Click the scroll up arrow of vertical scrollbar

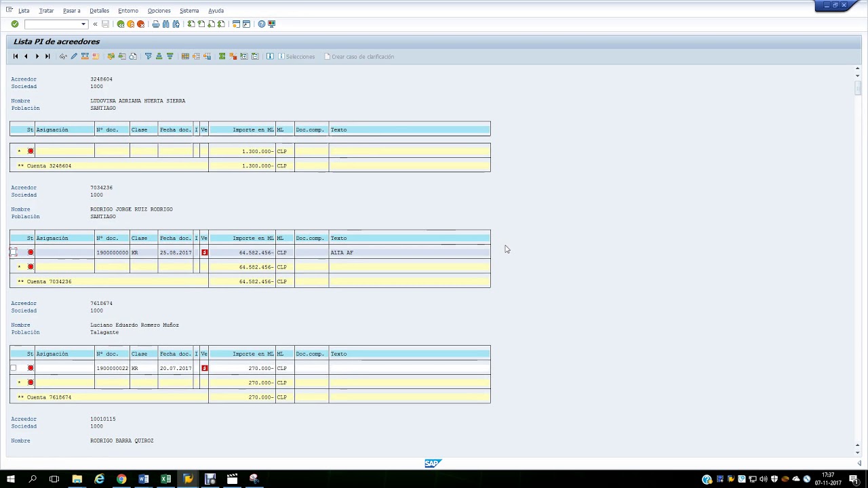(x=858, y=68)
